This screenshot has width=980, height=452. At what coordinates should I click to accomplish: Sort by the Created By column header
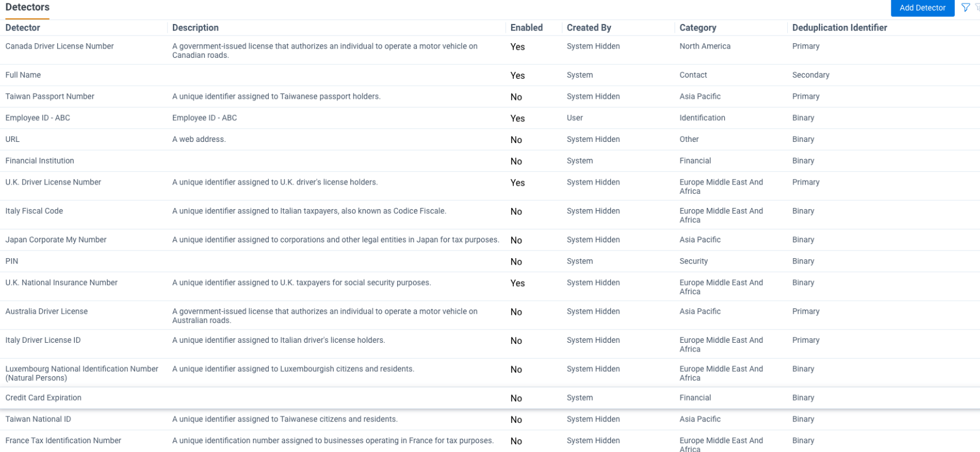(x=589, y=27)
